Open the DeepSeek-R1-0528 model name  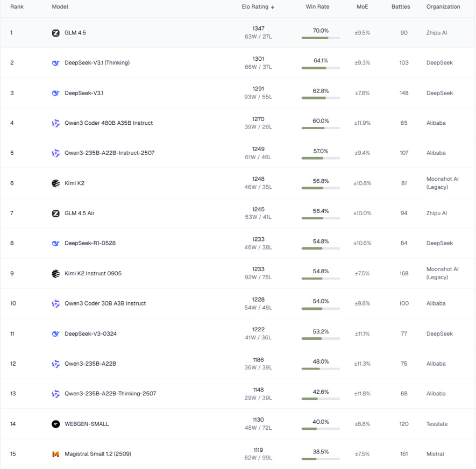tap(90, 243)
